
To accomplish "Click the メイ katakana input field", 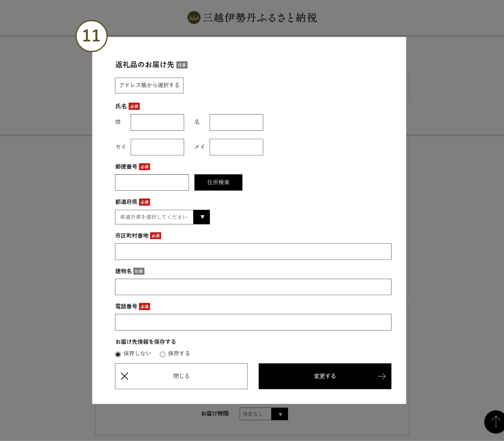I will (x=236, y=147).
